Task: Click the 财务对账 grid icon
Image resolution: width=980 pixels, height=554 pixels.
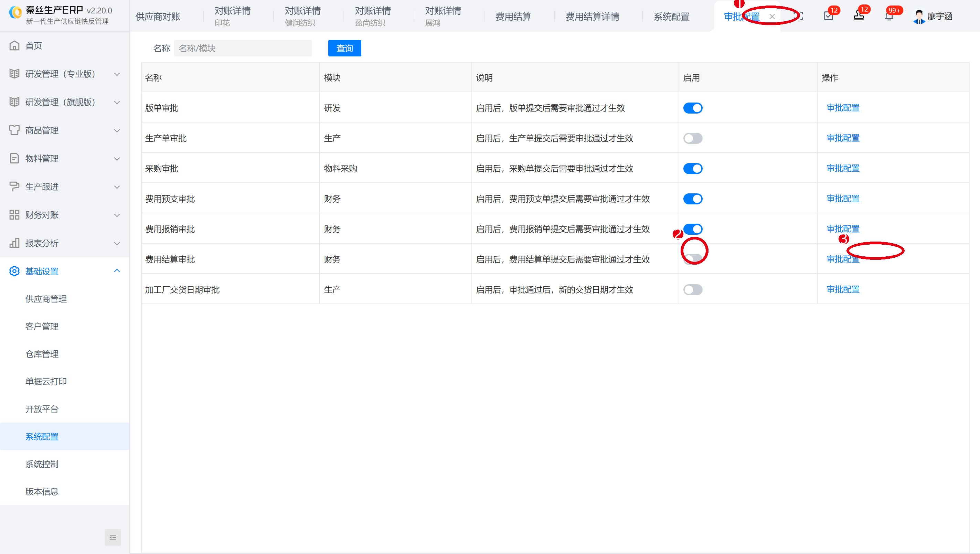Action: [14, 215]
